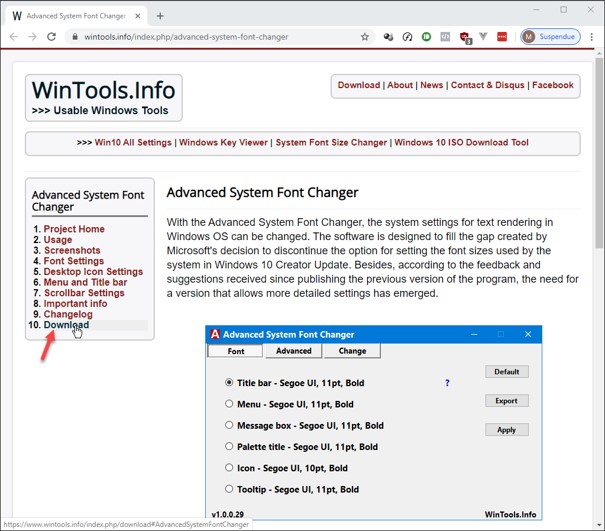Select the Title bar radio button
Image resolution: width=605 pixels, height=531 pixels.
click(x=229, y=383)
